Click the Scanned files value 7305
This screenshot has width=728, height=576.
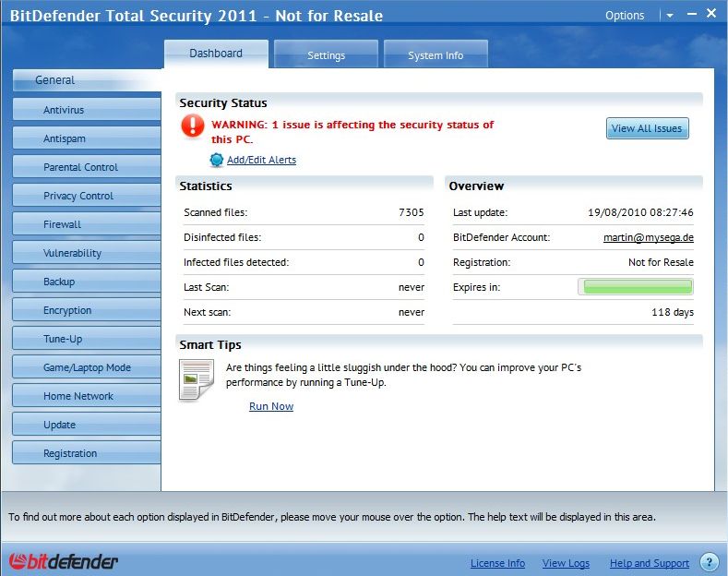pos(412,212)
